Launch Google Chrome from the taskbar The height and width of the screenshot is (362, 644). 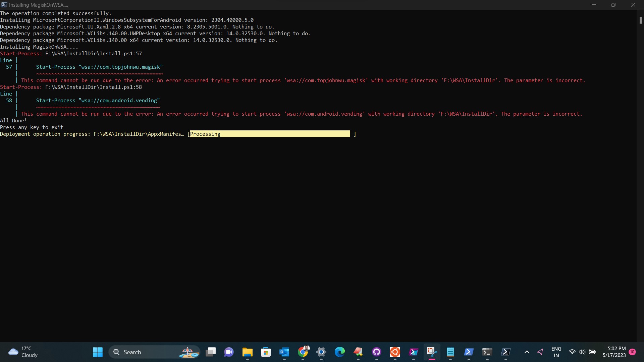304,352
